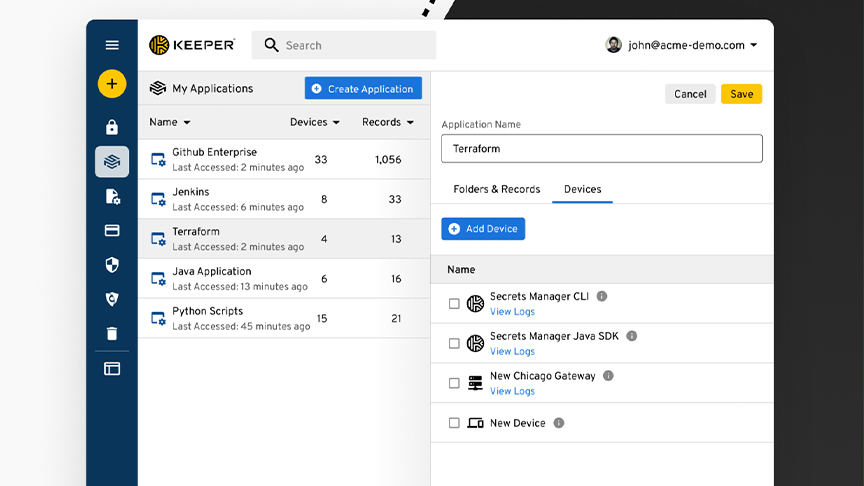Click the 1,056 records count
This screenshot has height=486, width=864.
pyautogui.click(x=388, y=160)
